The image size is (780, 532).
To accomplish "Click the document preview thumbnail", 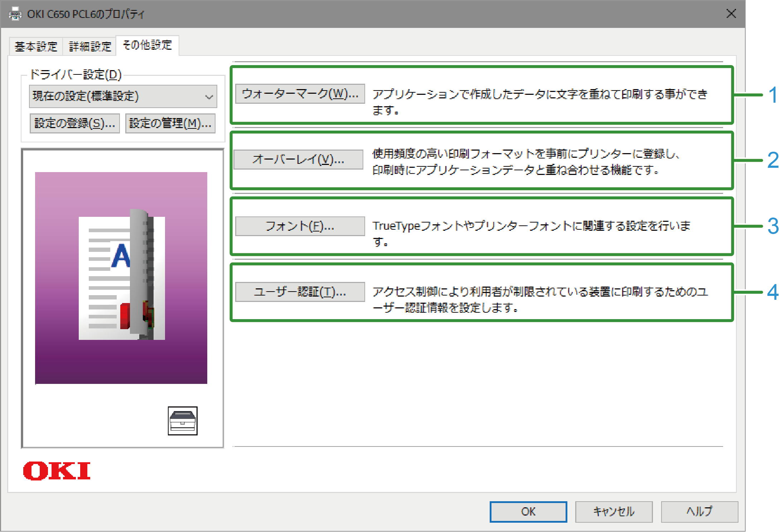I will tap(121, 278).
